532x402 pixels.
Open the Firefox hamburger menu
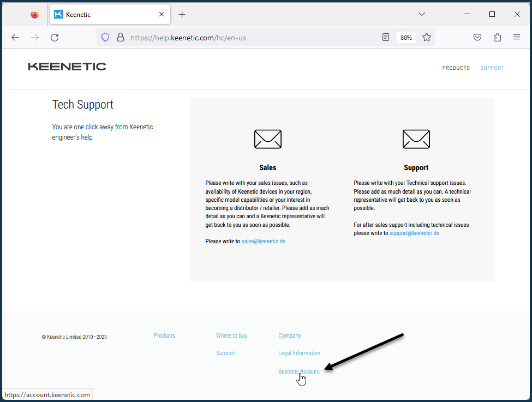pos(516,37)
